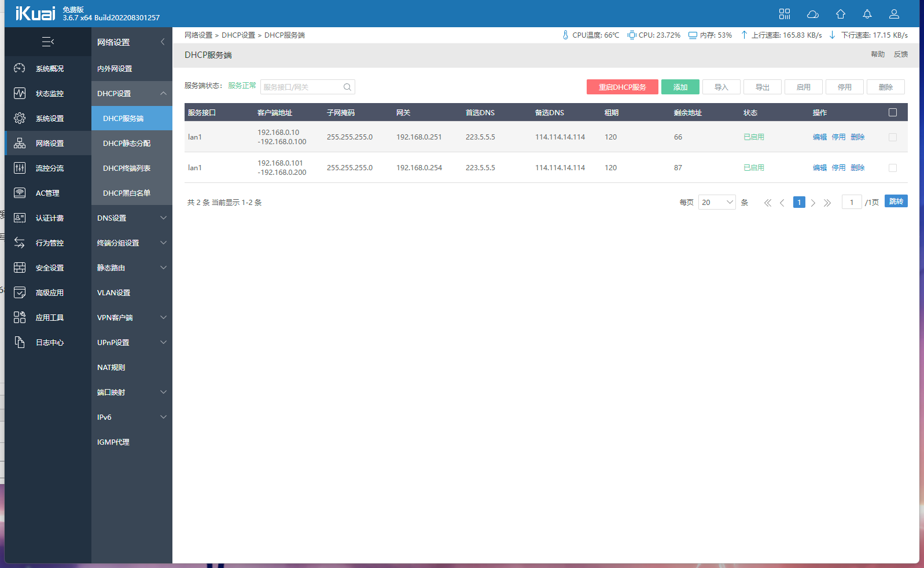Image resolution: width=924 pixels, height=568 pixels.
Task: Click the iKuai logo
Action: 35,13
